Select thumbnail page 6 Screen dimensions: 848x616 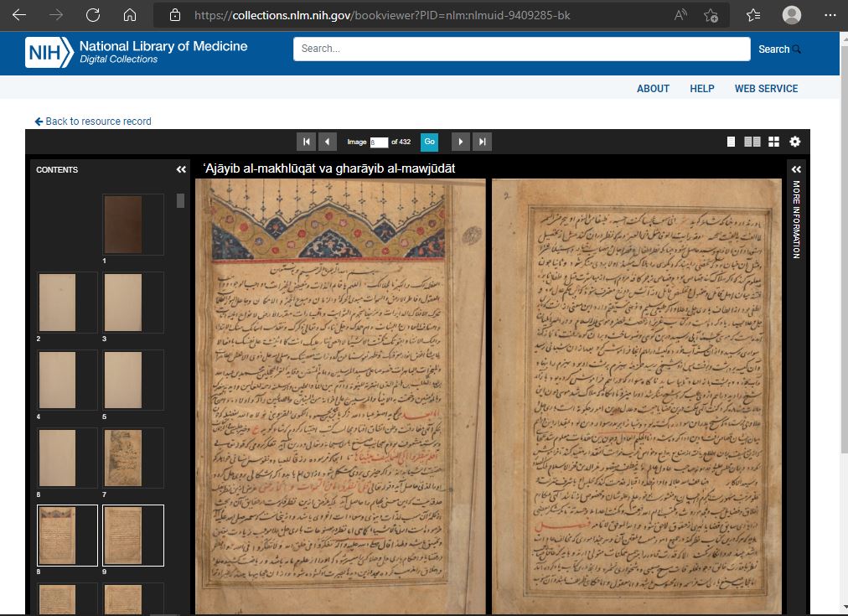[x=67, y=458]
